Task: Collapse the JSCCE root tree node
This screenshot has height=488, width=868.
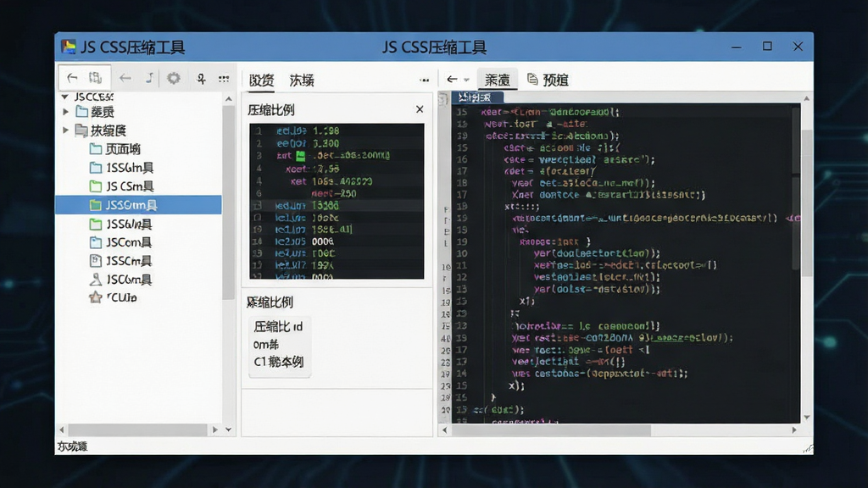Action: click(x=64, y=97)
